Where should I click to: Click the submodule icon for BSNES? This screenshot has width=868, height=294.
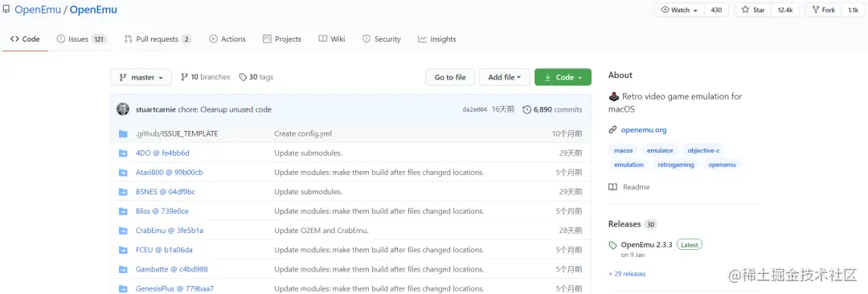(x=123, y=192)
